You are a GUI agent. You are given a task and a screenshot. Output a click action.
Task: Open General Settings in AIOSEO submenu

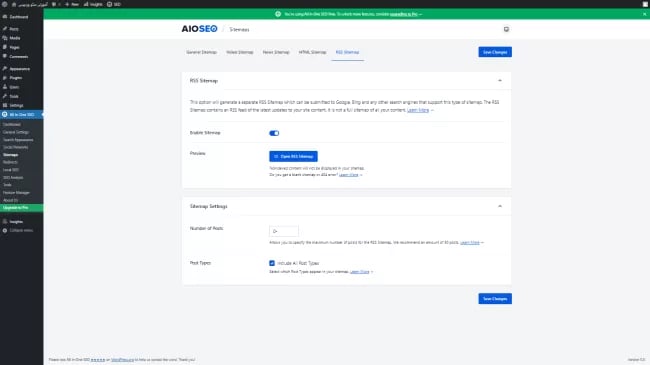(x=16, y=132)
